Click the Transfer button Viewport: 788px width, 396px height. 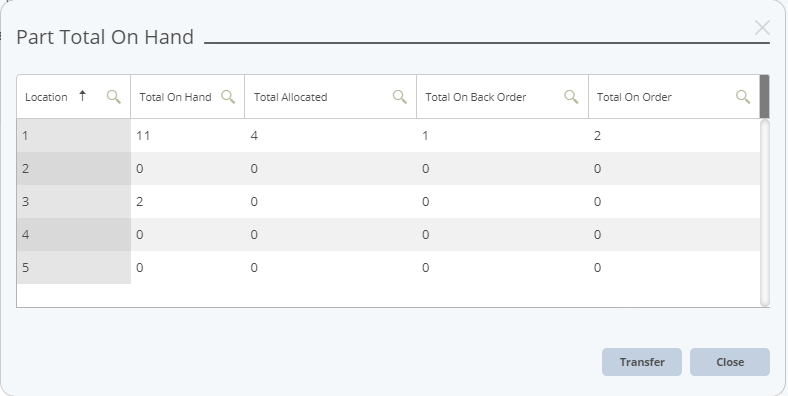(642, 362)
